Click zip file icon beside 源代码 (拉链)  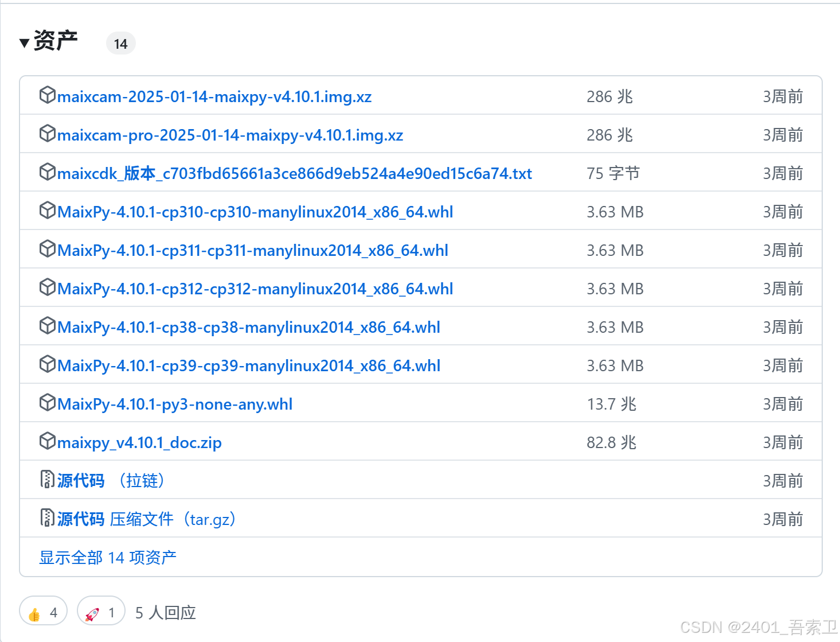click(47, 479)
